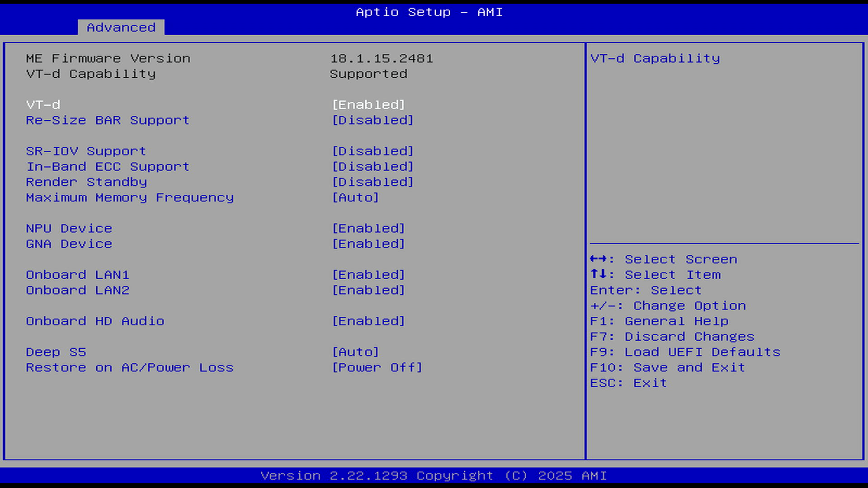The width and height of the screenshot is (868, 488).
Task: Toggle NPU Device Enabled setting
Action: (x=368, y=229)
